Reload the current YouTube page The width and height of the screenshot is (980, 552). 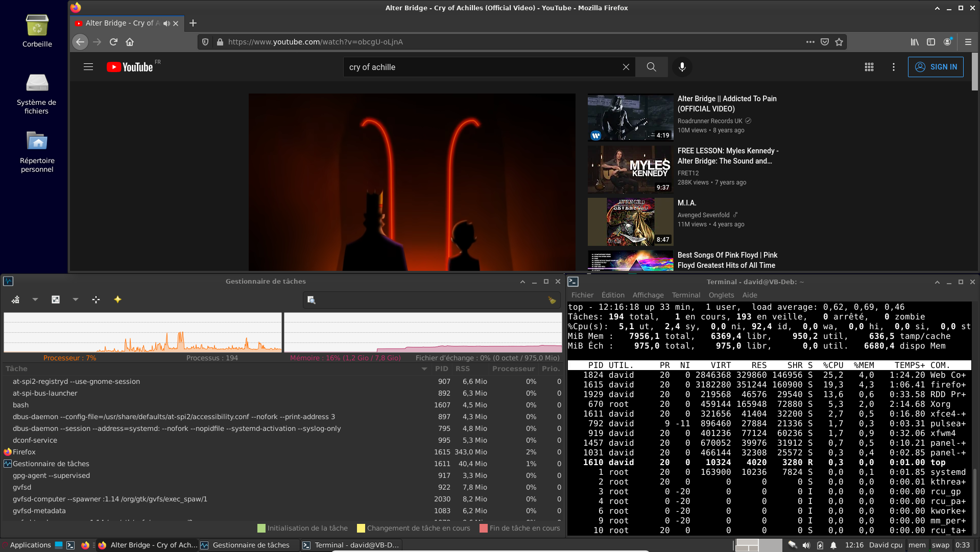113,42
